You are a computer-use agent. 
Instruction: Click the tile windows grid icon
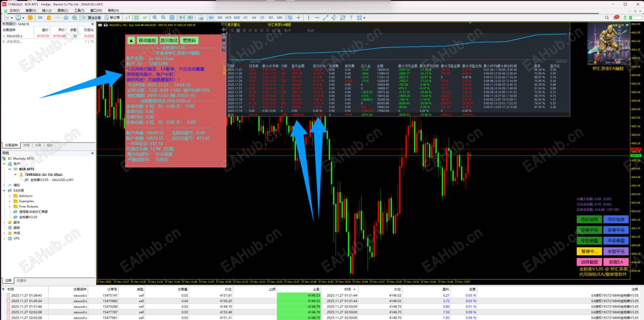pos(172,18)
